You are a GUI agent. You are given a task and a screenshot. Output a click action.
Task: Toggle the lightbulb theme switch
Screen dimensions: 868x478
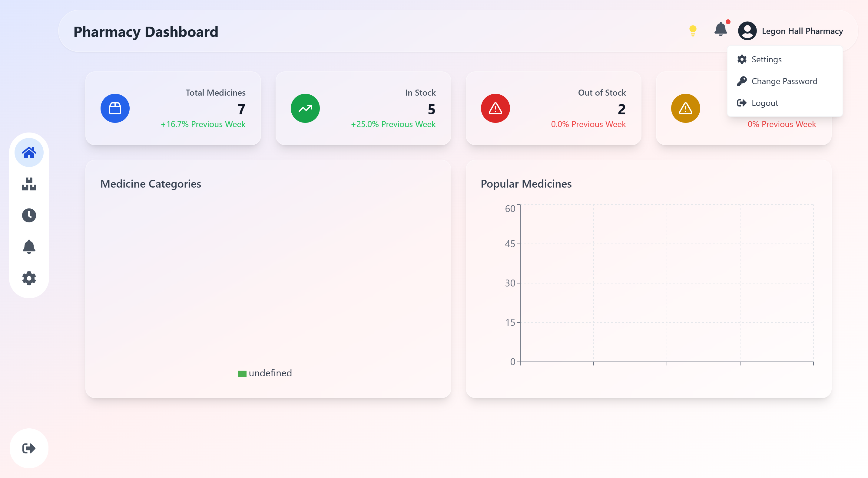pyautogui.click(x=693, y=31)
